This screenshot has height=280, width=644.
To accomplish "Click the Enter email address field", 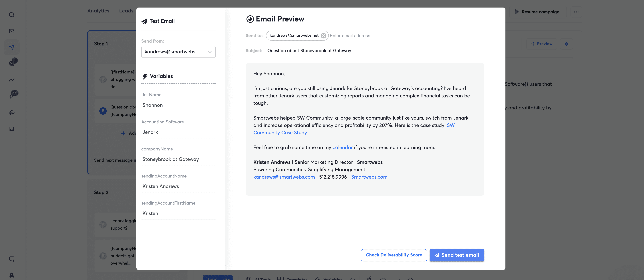I will coord(350,35).
